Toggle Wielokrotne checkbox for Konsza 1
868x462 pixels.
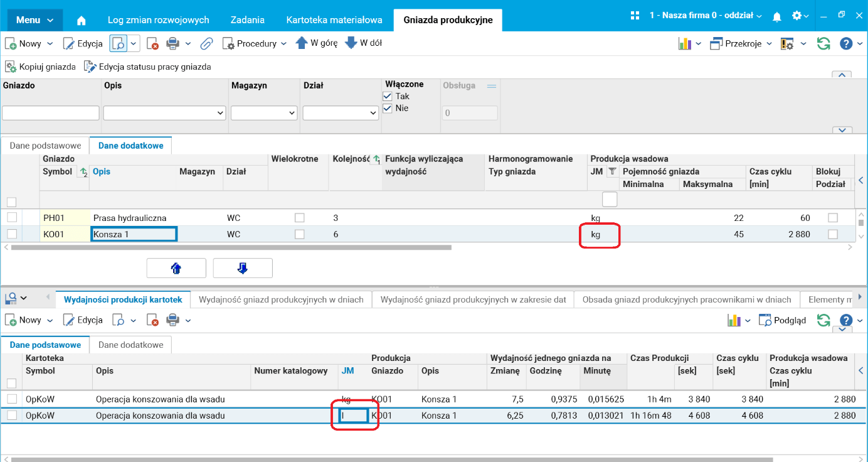pyautogui.click(x=300, y=234)
